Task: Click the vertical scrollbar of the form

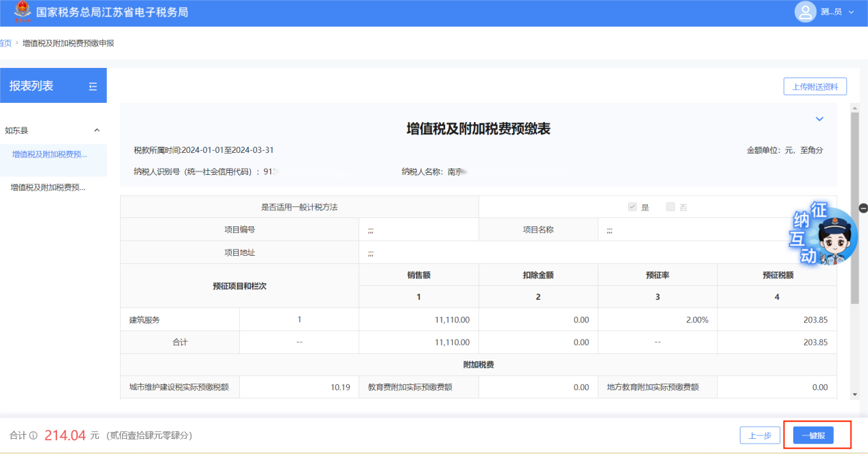Action: click(x=854, y=206)
